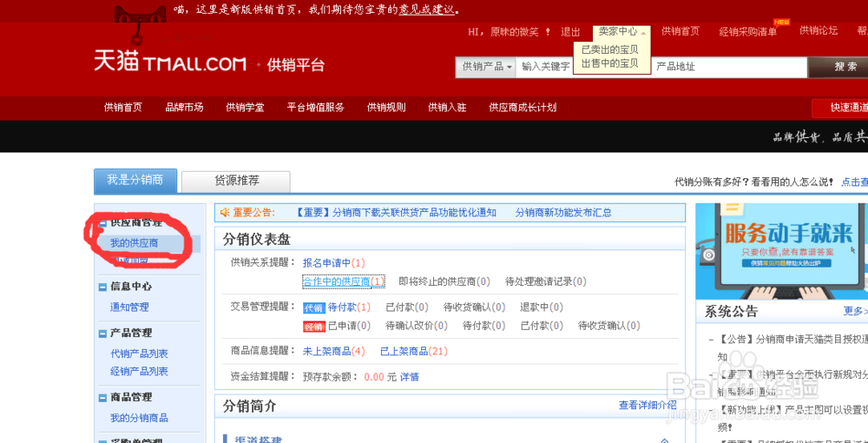868x443 pixels.
Task: Choose 已卖出的宝贝 from the dropdown
Action: click(x=609, y=50)
